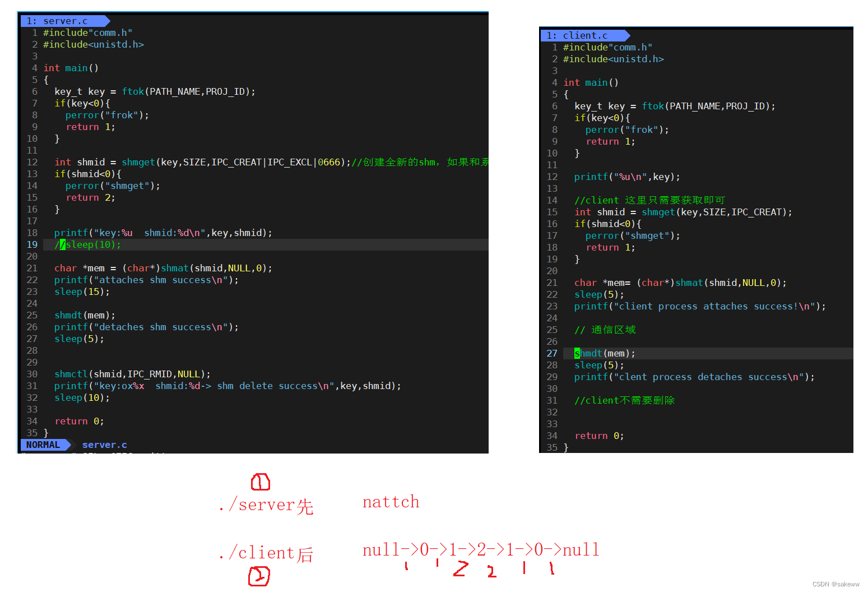Click client process attaches success line
868x592 pixels.
point(700,306)
